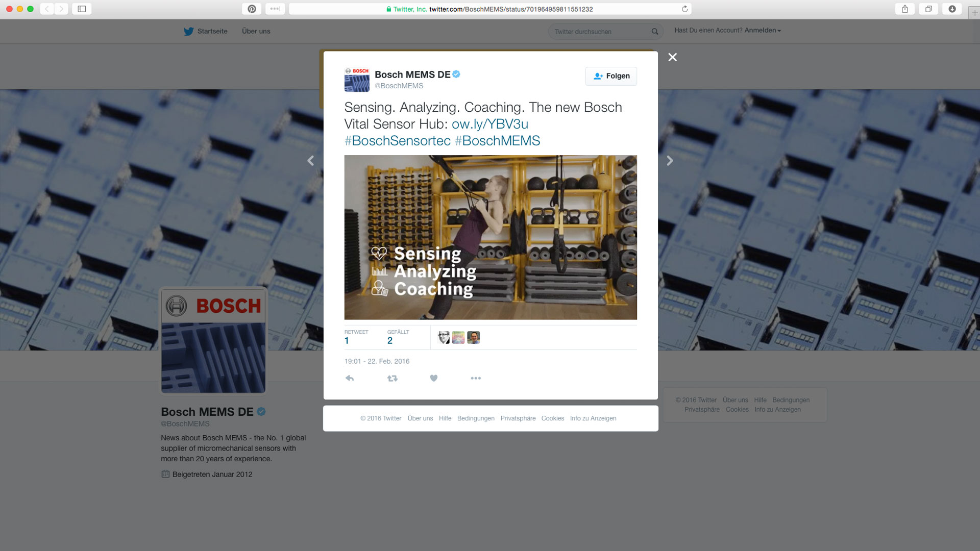Click the Bosch MEMS DE name in the tweet

[x=412, y=74]
